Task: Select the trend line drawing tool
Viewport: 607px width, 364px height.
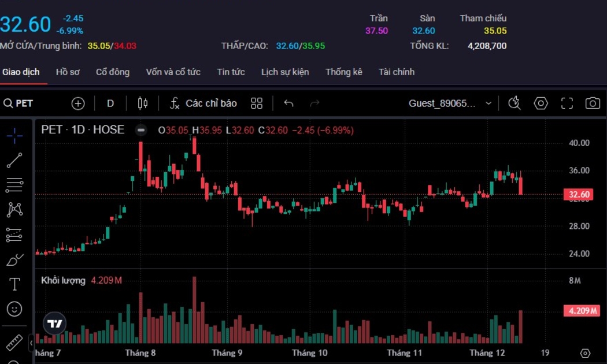Action: coord(14,161)
